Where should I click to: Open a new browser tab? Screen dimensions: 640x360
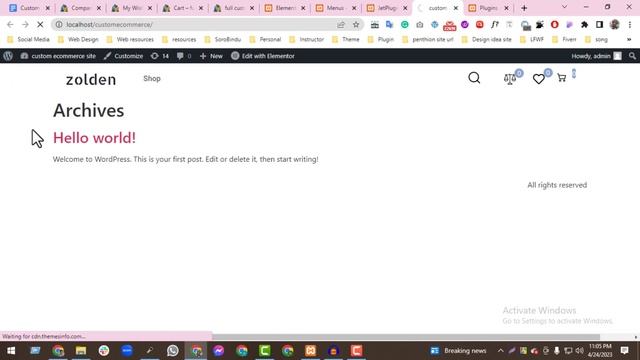[524, 8]
